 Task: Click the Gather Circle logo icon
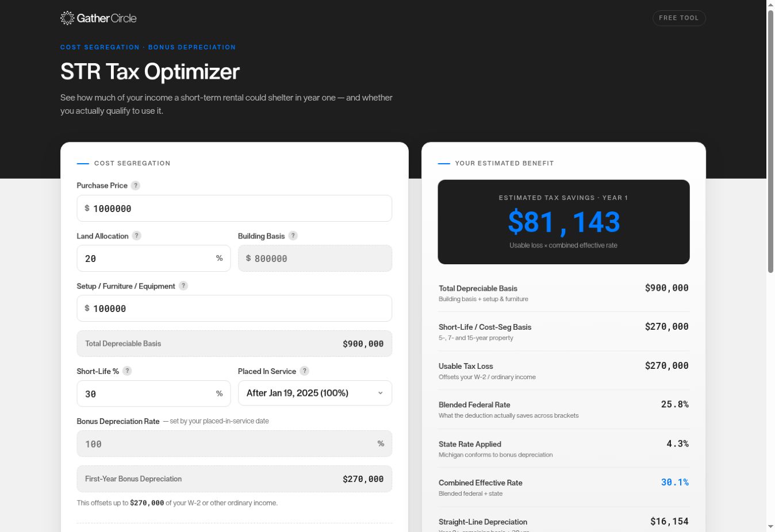coord(67,18)
